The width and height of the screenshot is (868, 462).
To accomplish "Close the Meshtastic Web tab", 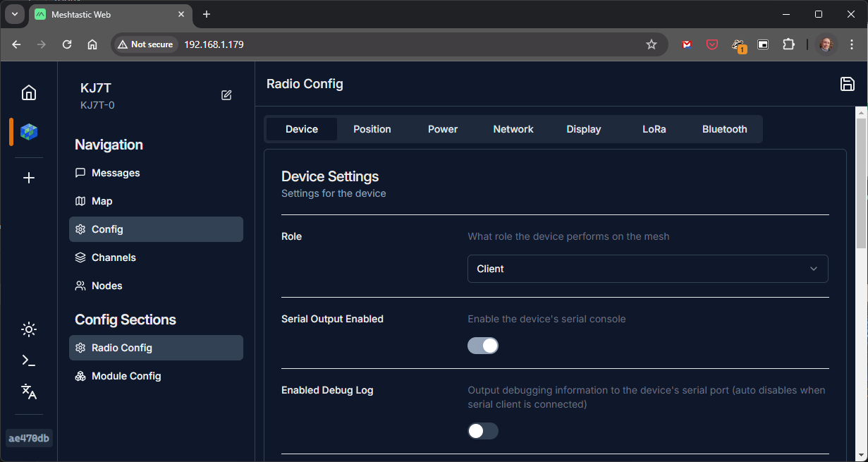I will (181, 14).
